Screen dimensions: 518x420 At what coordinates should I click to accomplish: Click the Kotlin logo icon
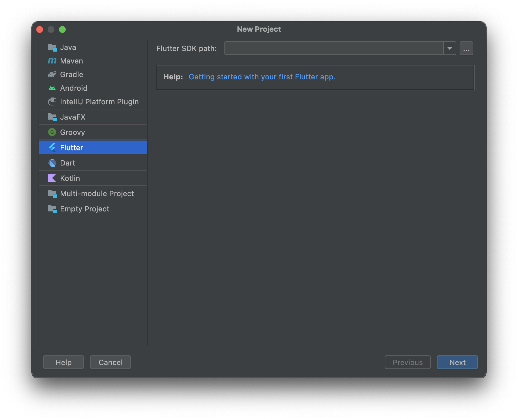click(52, 178)
